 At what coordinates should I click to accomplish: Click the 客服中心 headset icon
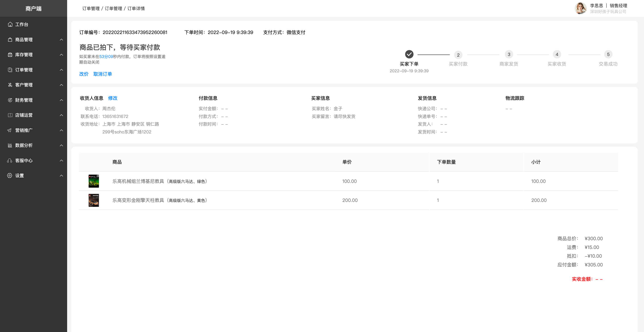click(9, 160)
